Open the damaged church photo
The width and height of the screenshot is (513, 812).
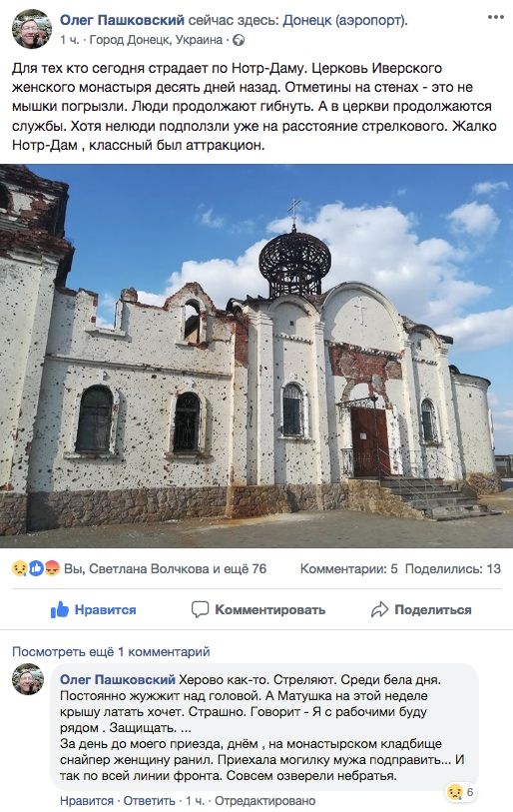click(256, 356)
